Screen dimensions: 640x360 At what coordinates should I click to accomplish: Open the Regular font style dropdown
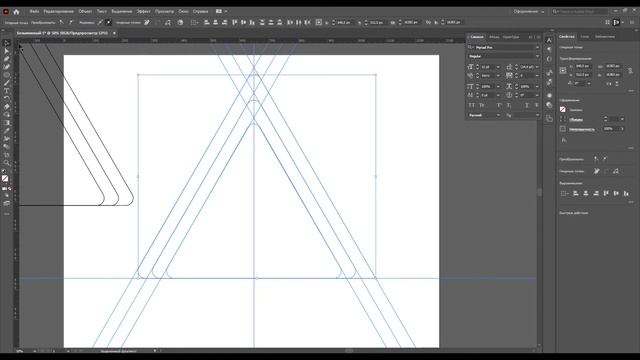click(537, 56)
